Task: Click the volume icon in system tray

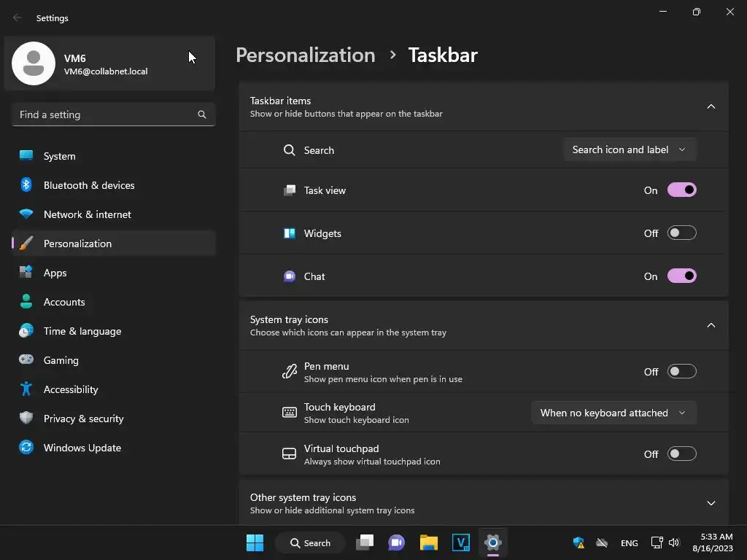Action: [x=674, y=542]
